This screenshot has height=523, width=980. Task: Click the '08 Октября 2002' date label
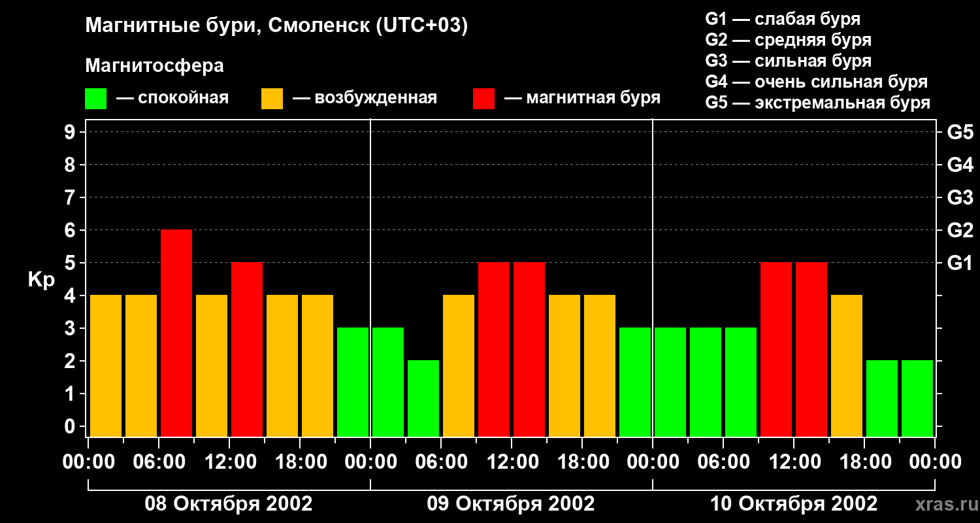229,504
